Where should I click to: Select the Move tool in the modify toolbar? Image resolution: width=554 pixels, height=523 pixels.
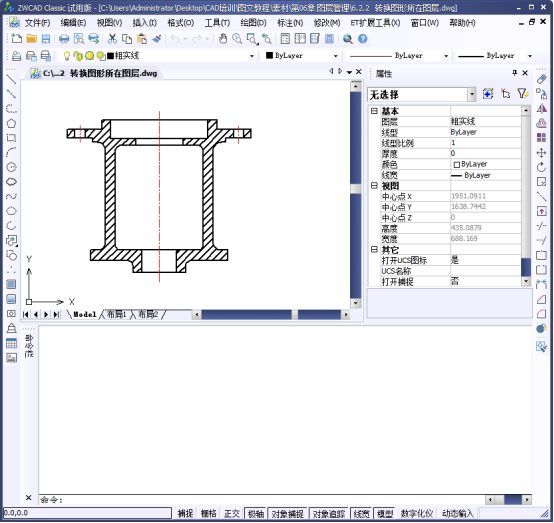541,153
